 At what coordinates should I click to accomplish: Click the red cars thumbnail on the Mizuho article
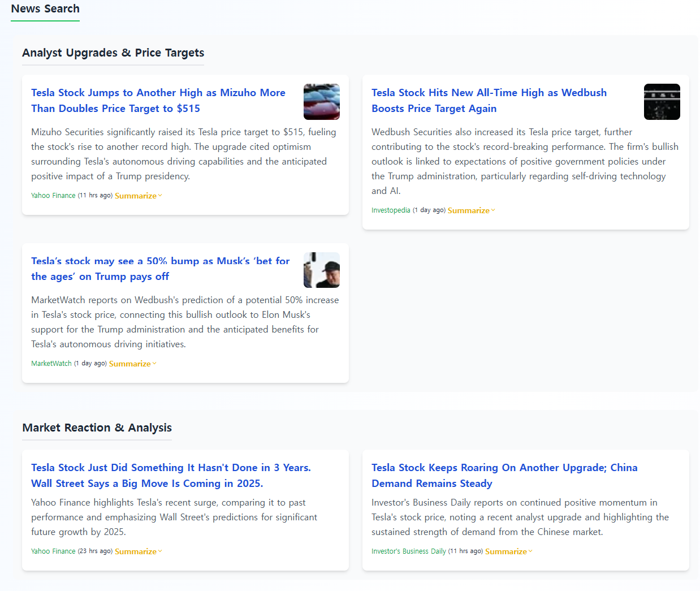pyautogui.click(x=322, y=102)
